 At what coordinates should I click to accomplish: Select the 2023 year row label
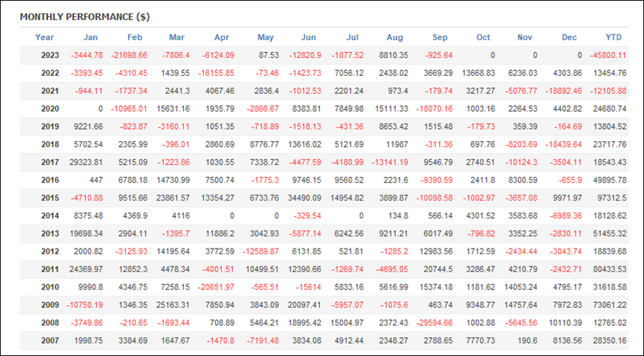[50, 55]
